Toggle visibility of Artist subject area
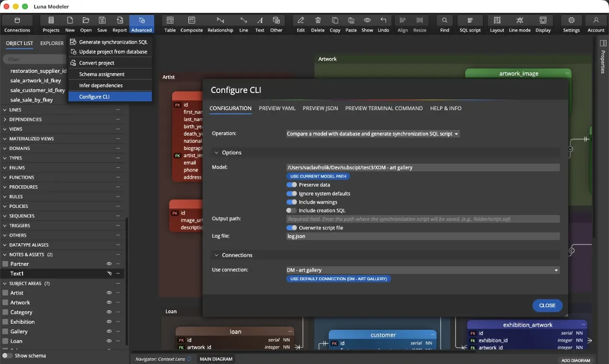Screen dimensions: 609x364 coord(109,293)
